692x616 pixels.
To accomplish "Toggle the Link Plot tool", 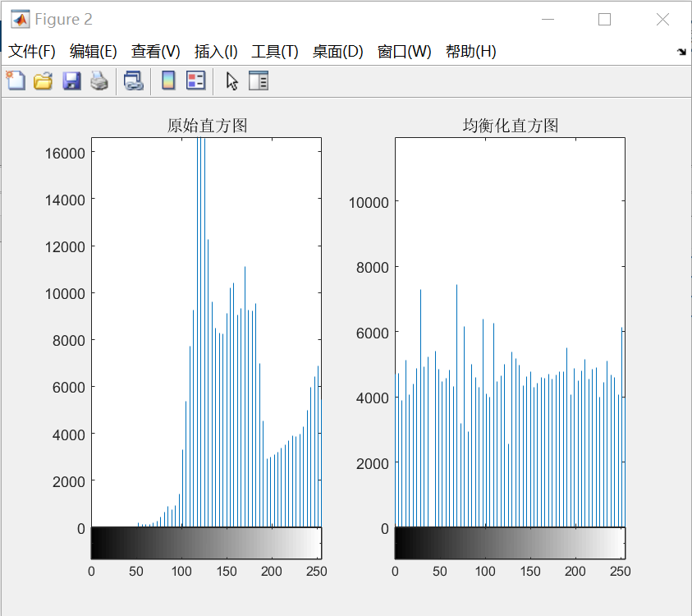I will 134,80.
